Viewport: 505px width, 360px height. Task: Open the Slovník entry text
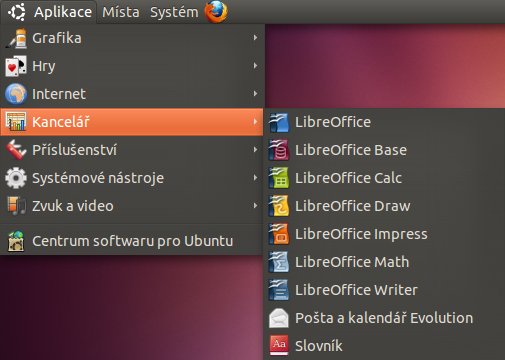[x=319, y=346]
